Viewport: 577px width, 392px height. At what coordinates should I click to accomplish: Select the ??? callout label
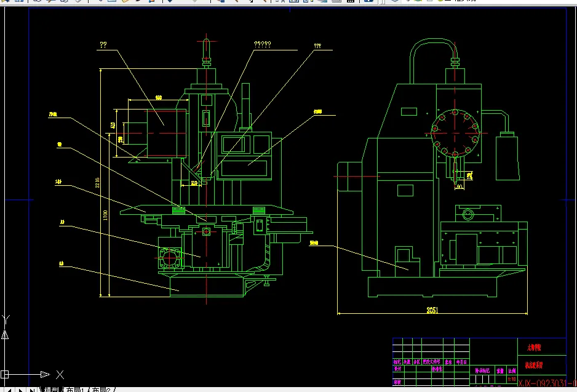[317, 46]
